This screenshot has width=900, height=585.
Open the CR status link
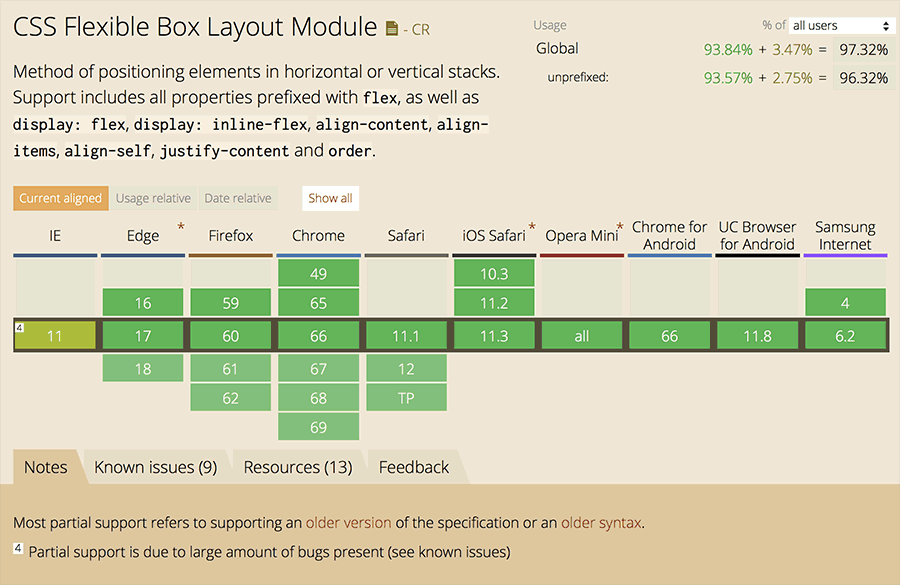point(420,29)
